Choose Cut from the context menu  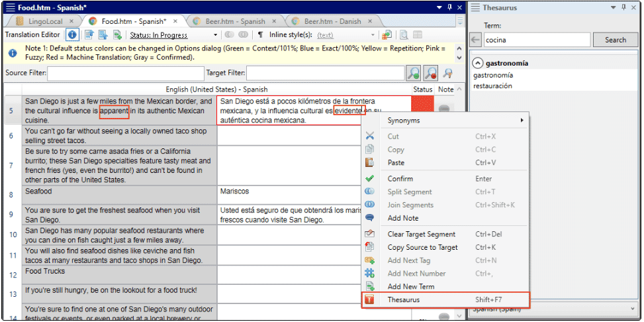point(445,136)
